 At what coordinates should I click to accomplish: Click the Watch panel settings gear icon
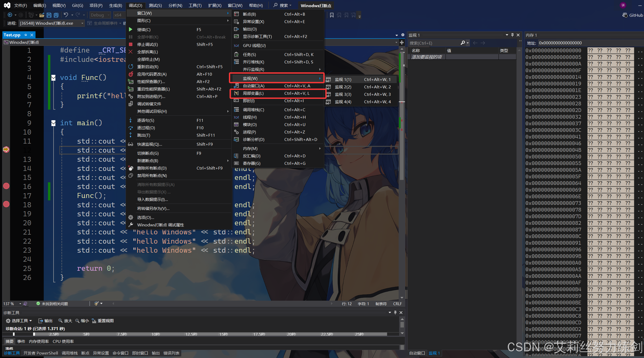(403, 35)
